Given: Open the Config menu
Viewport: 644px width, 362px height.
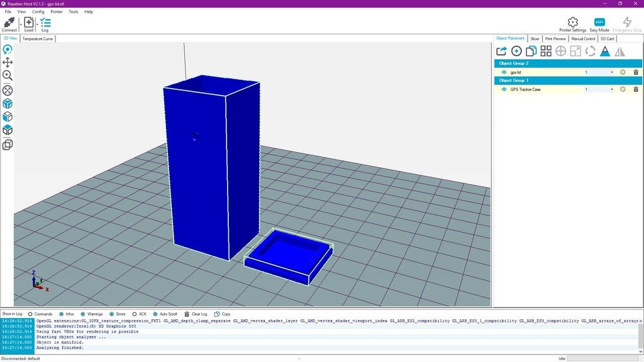Looking at the screenshot, I should coord(38,11).
